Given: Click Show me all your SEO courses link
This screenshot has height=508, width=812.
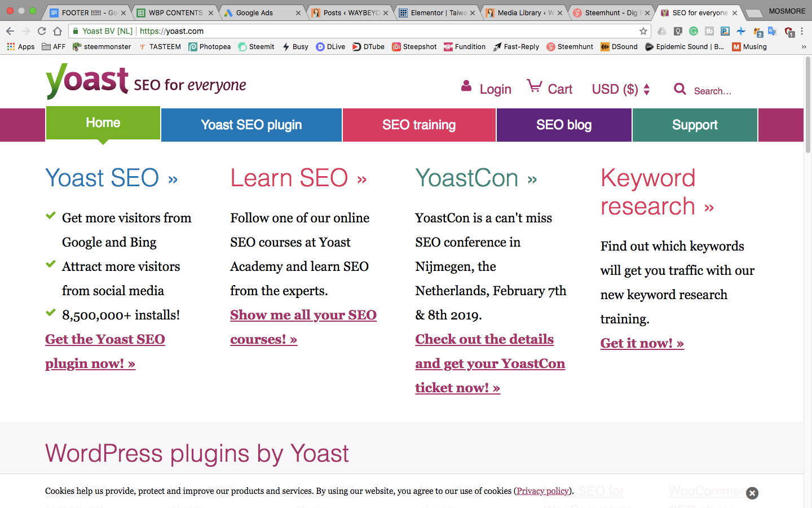Looking at the screenshot, I should click(303, 327).
